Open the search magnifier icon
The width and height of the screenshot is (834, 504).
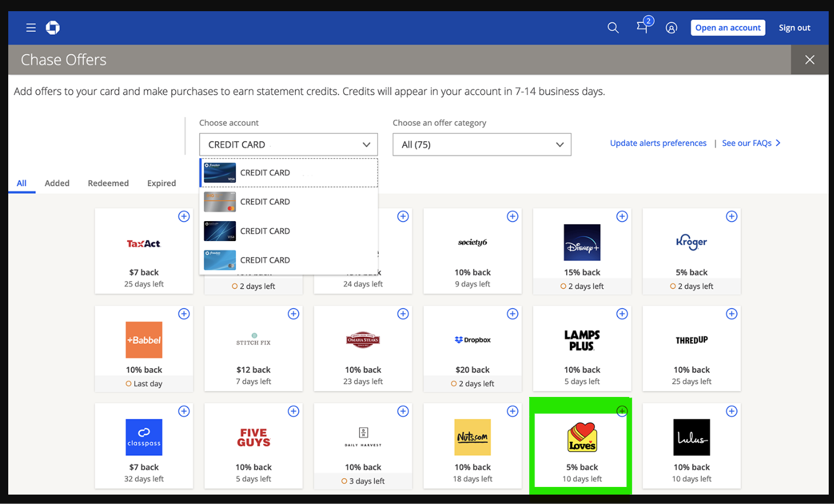click(x=613, y=28)
